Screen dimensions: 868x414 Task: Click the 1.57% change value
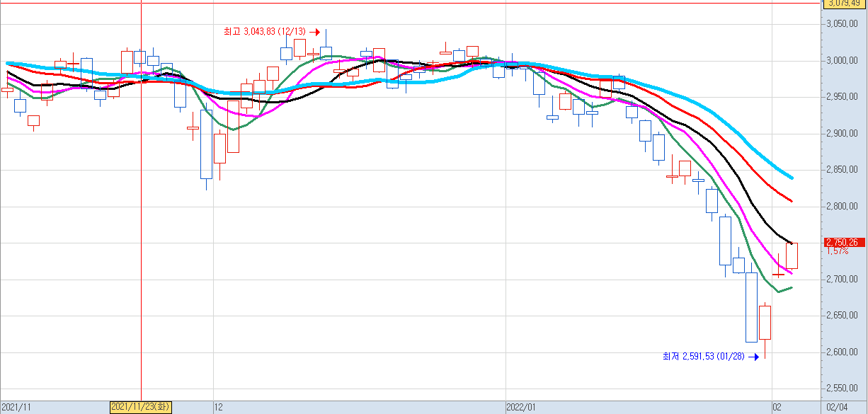pyautogui.click(x=837, y=251)
